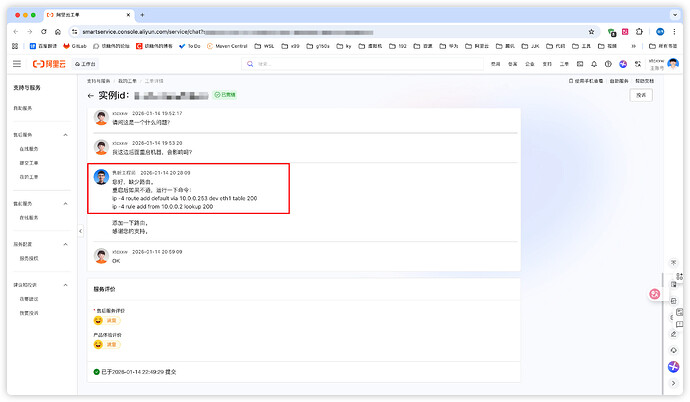Open the hamburger navigation menu
Viewport: 690px width, 402px height.
click(16, 63)
